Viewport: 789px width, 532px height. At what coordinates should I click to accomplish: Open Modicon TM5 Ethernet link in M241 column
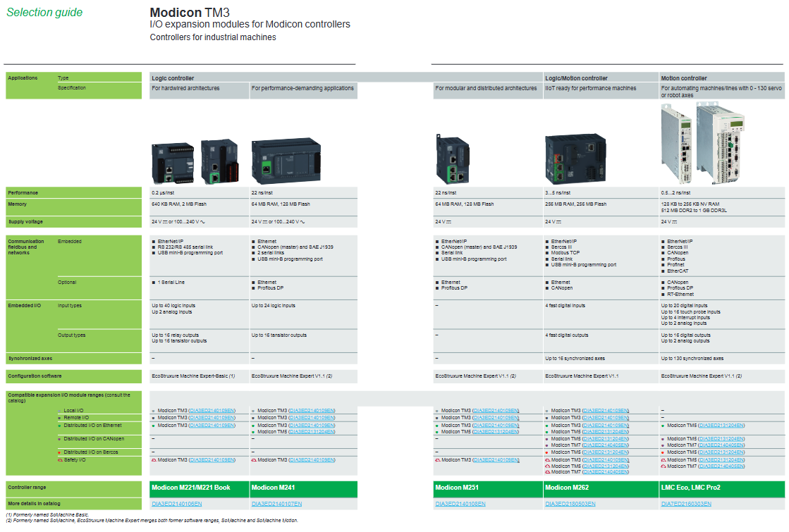tap(312, 432)
